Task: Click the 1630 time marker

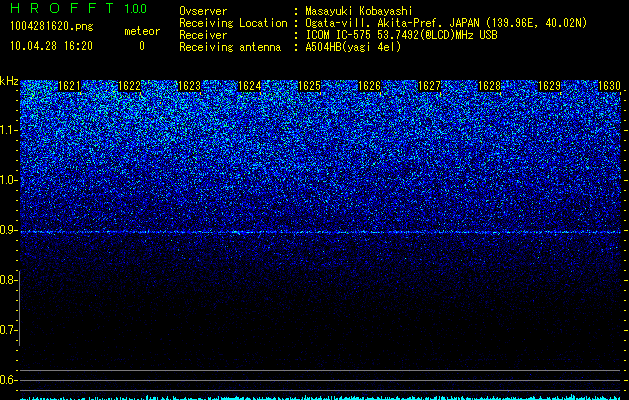Action: pyautogui.click(x=609, y=86)
